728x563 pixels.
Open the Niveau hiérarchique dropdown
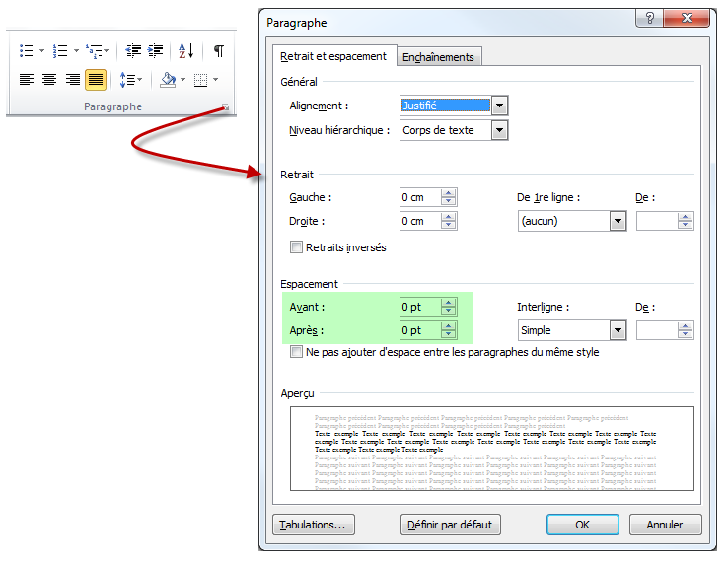point(499,130)
